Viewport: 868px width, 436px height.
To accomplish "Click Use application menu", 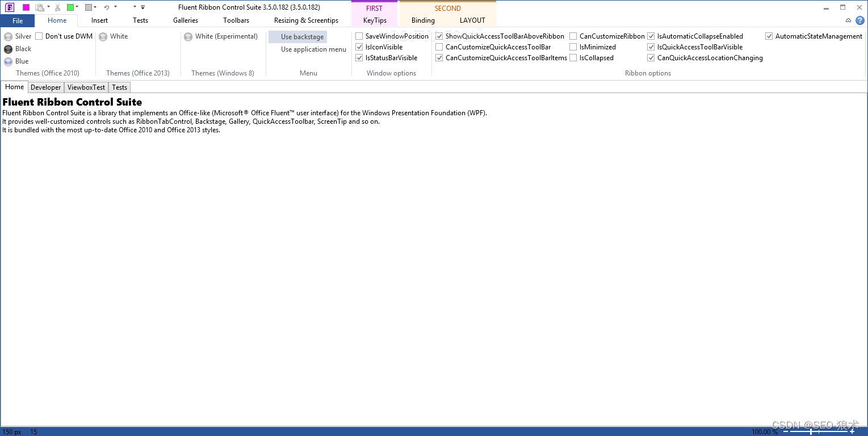I will click(x=313, y=49).
